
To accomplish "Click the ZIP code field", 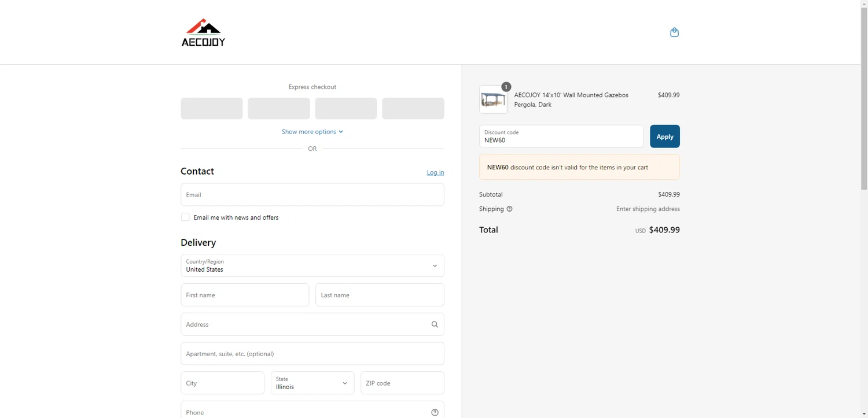I will (x=402, y=383).
